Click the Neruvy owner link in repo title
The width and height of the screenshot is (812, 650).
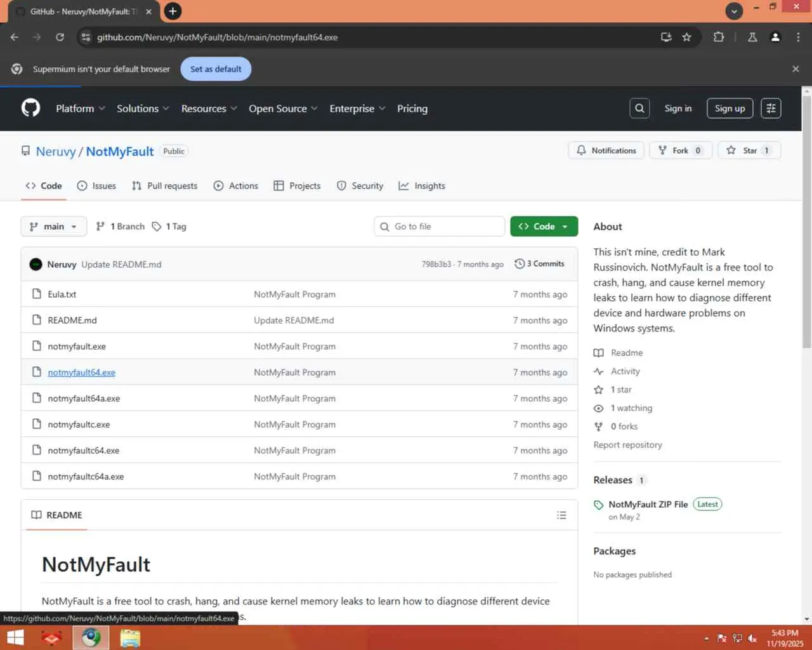click(56, 151)
